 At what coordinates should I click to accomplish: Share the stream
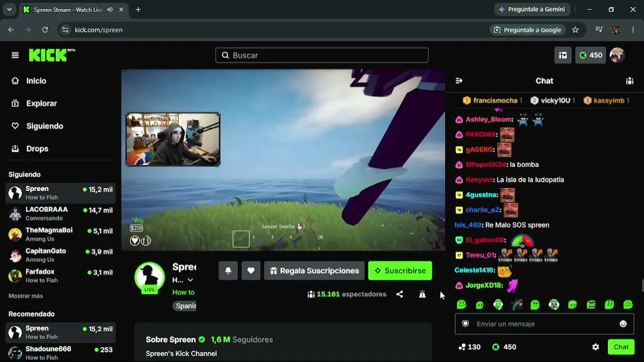pyautogui.click(x=399, y=294)
